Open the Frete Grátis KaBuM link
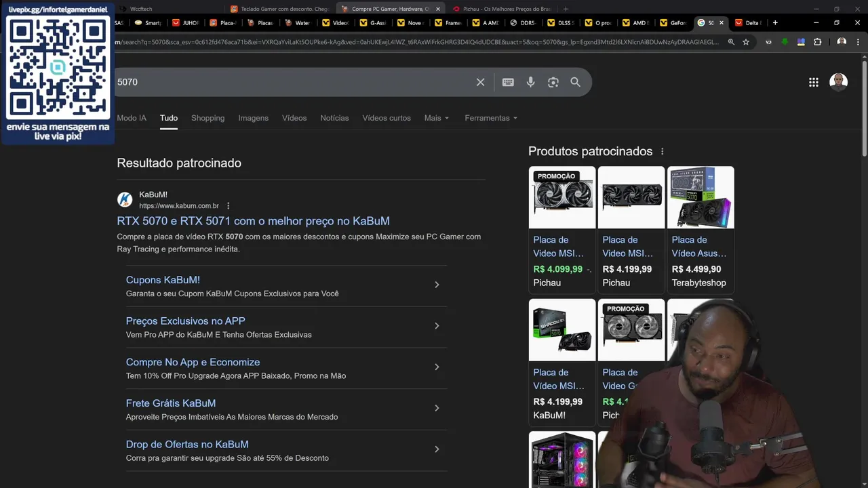Screen dimensions: 868x488 click(171, 403)
